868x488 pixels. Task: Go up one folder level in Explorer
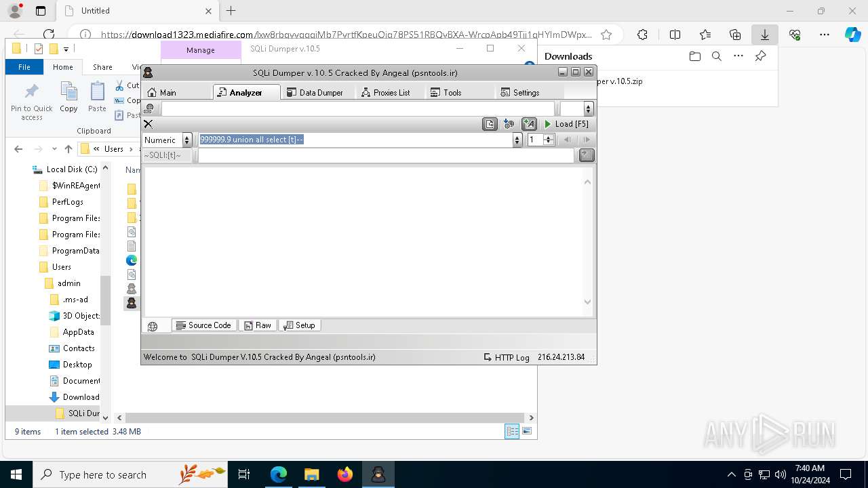[x=68, y=149]
